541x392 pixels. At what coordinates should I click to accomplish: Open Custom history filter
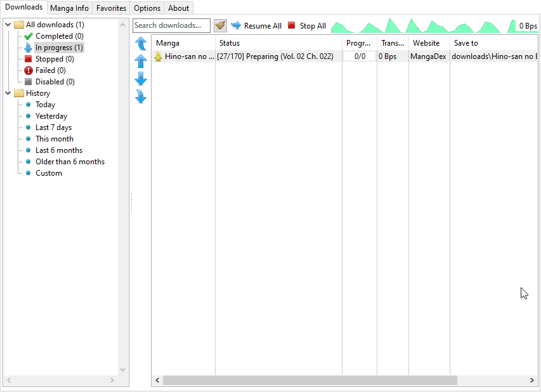pyautogui.click(x=49, y=173)
